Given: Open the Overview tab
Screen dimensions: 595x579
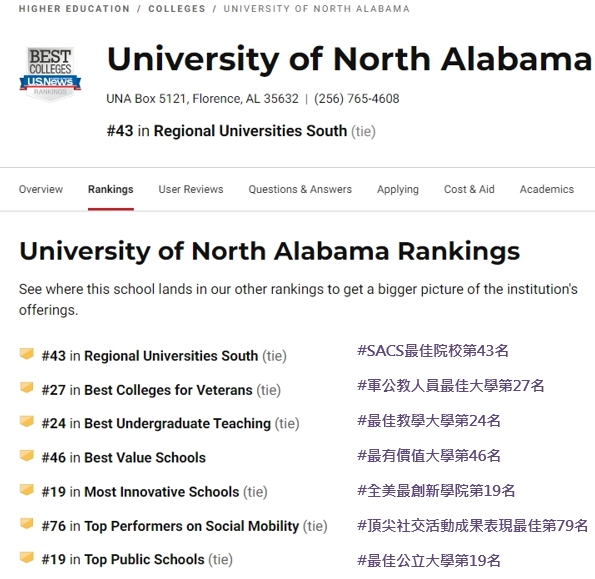Looking at the screenshot, I should (41, 189).
